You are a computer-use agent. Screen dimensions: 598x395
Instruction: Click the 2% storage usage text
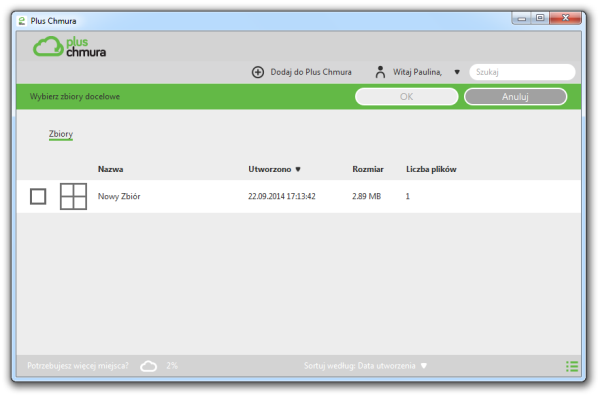[172, 366]
